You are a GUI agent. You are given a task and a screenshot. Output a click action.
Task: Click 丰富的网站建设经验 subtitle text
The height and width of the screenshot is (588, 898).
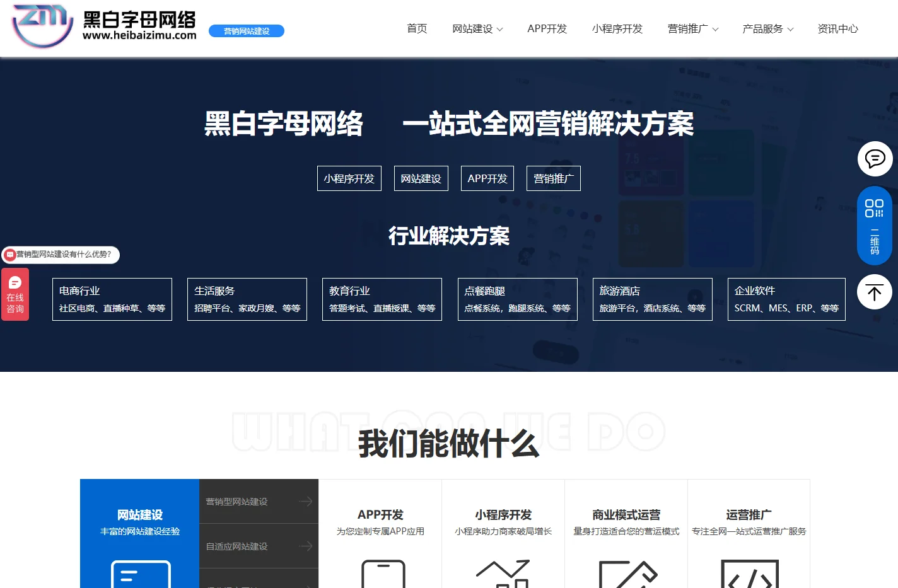[x=140, y=532]
